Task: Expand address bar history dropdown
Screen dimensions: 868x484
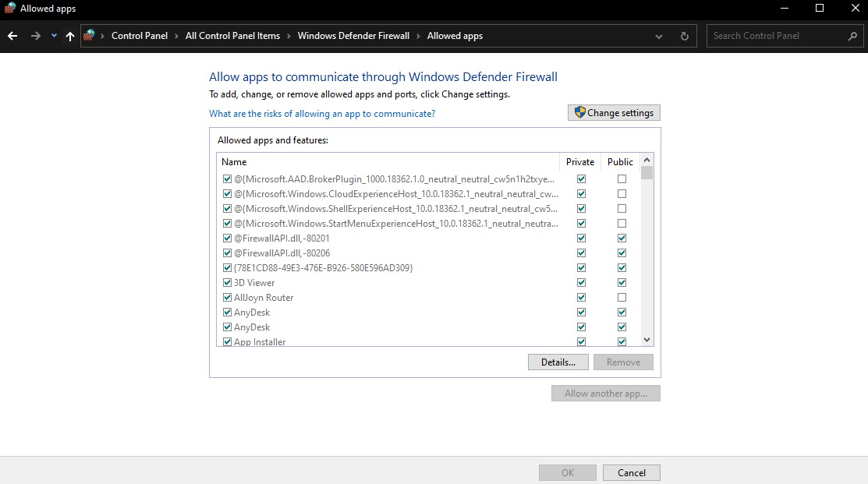Action: coord(659,37)
